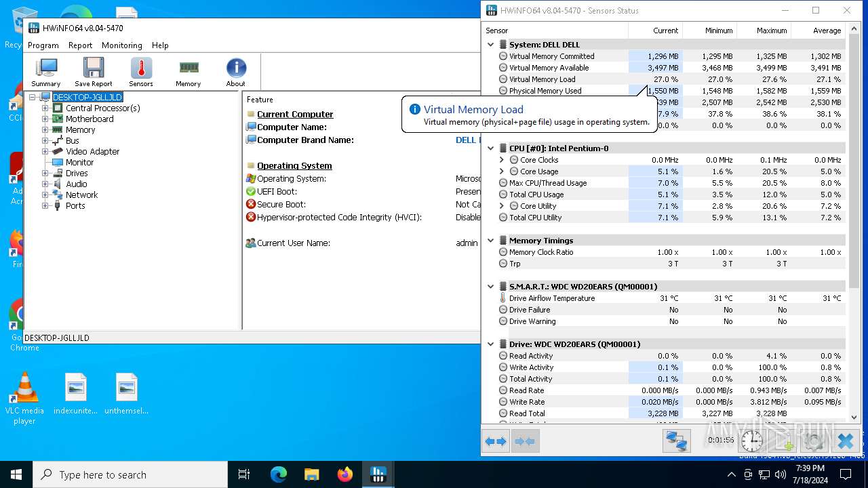The image size is (868, 488).
Task: Collapse the System: DELL DELL sensor group
Action: 490,45
